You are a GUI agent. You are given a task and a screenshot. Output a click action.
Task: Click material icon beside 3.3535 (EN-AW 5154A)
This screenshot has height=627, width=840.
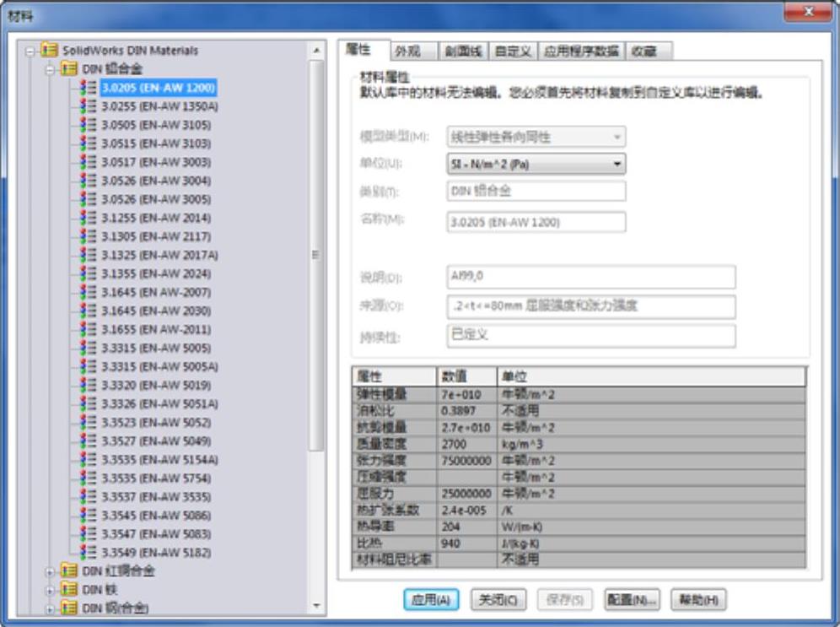(89, 459)
